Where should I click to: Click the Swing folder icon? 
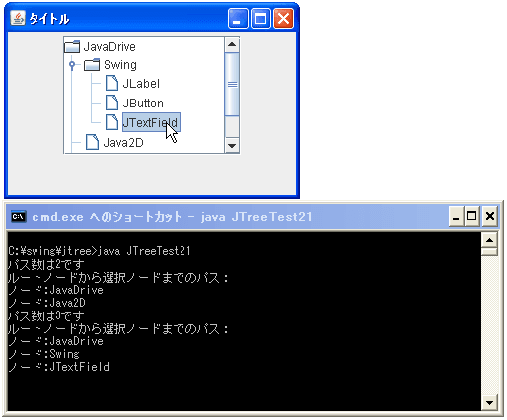pos(92,65)
